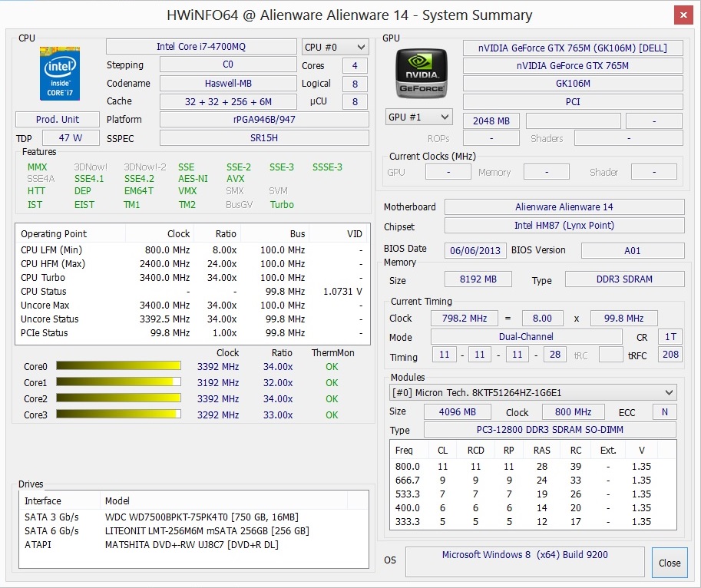The image size is (701, 588).
Task: Click the 2048 MB video memory field
Action: pos(491,121)
